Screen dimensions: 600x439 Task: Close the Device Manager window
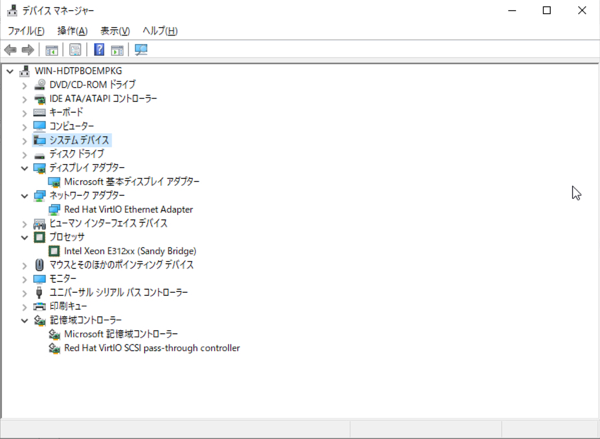(582, 10)
